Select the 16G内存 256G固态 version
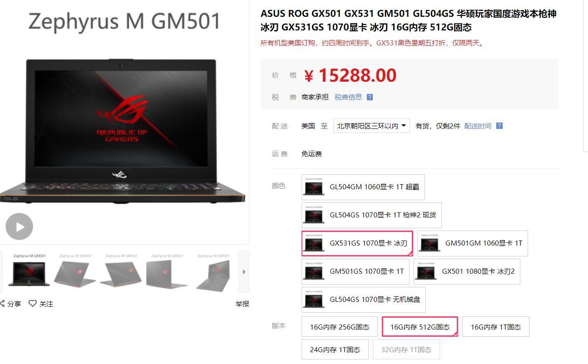 tap(340, 327)
